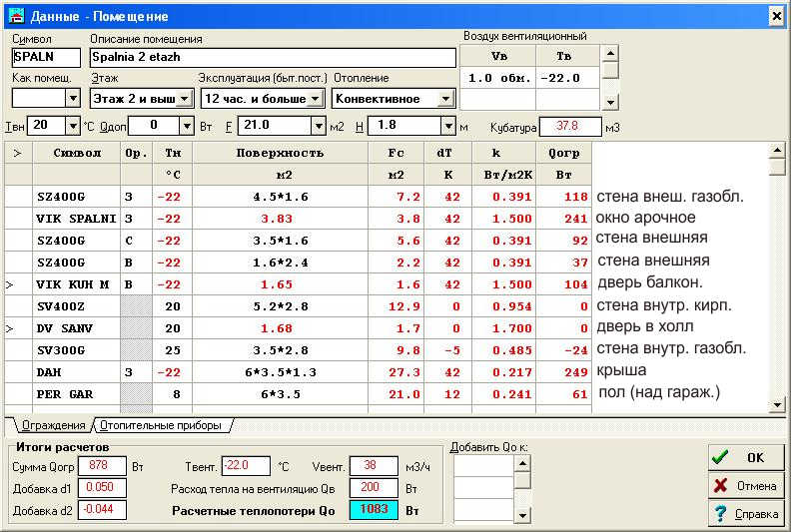Click Поверхность column header
Screen dimensions: 791x532
coord(281,153)
